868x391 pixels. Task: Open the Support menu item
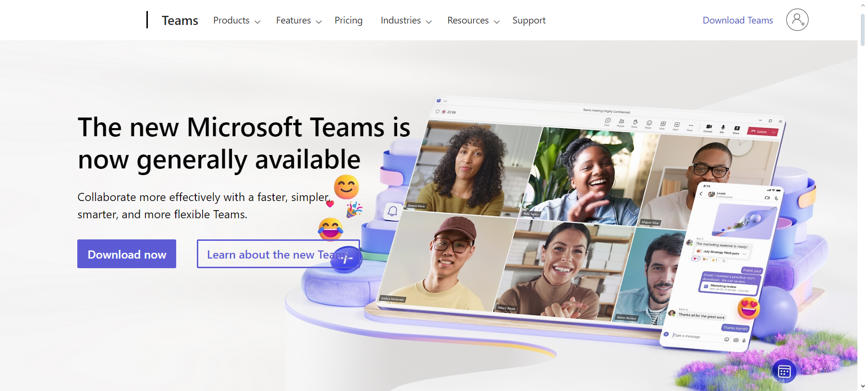529,21
